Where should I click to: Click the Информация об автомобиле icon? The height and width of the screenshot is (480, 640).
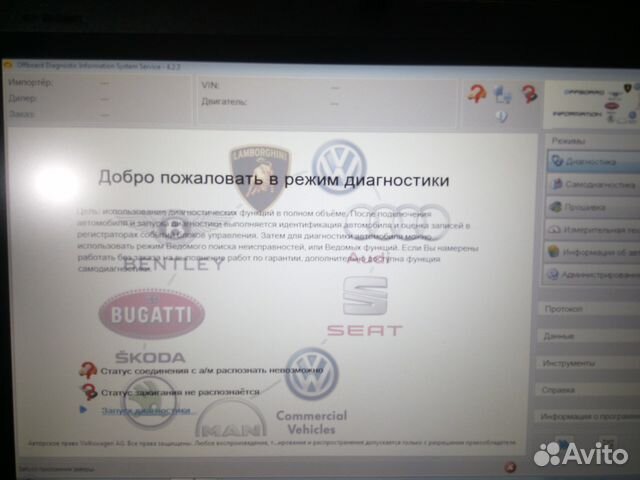coord(553,252)
